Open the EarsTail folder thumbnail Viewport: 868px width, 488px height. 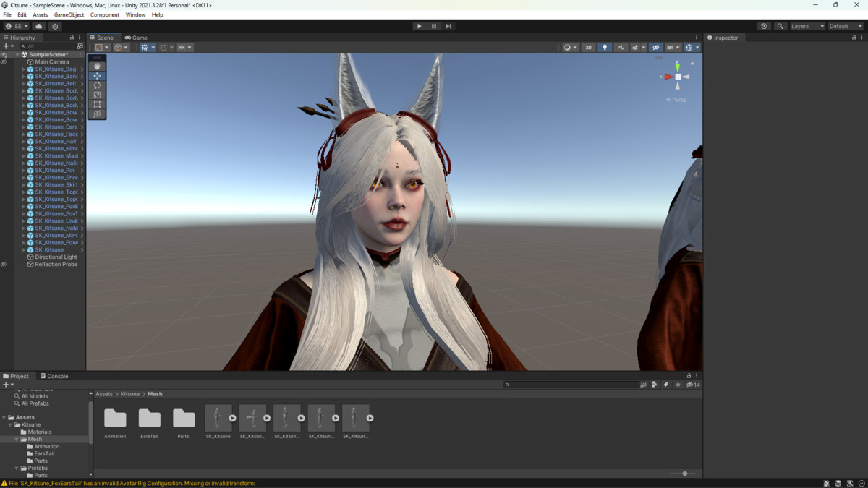[149, 419]
